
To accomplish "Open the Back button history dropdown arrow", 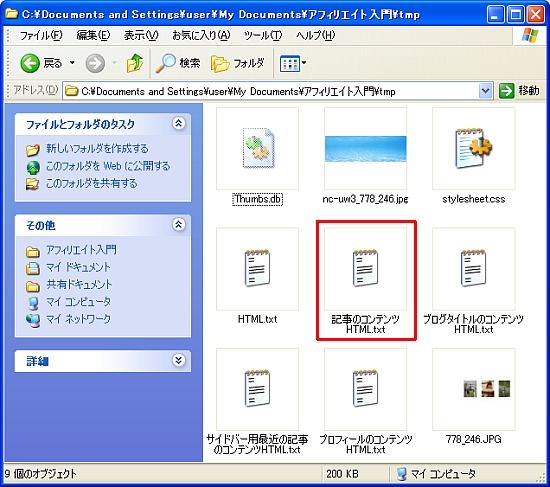I will coord(72,63).
